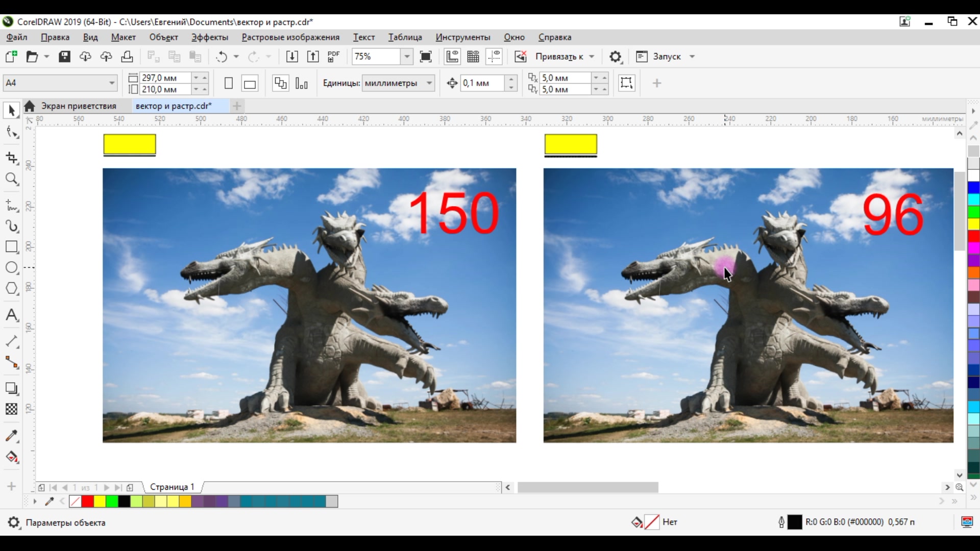Select the Interactive Fill tool
Viewport: 980px width, 551px height.
(x=12, y=457)
